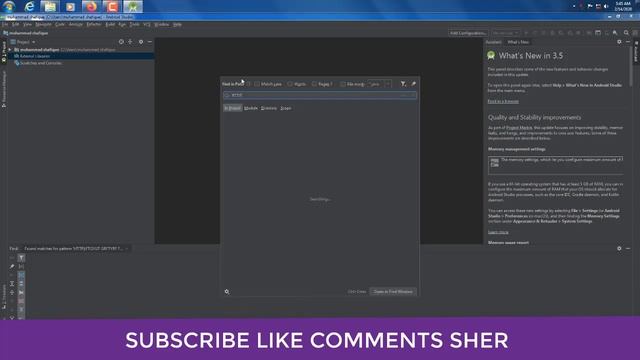This screenshot has width=640, height=360.
Task: Open the Window menu
Action: click(162, 24)
